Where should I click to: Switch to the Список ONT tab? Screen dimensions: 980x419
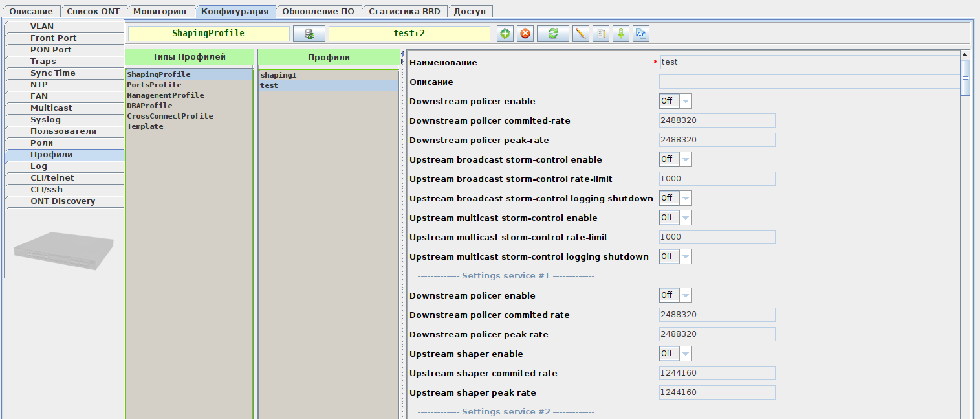[x=93, y=11]
